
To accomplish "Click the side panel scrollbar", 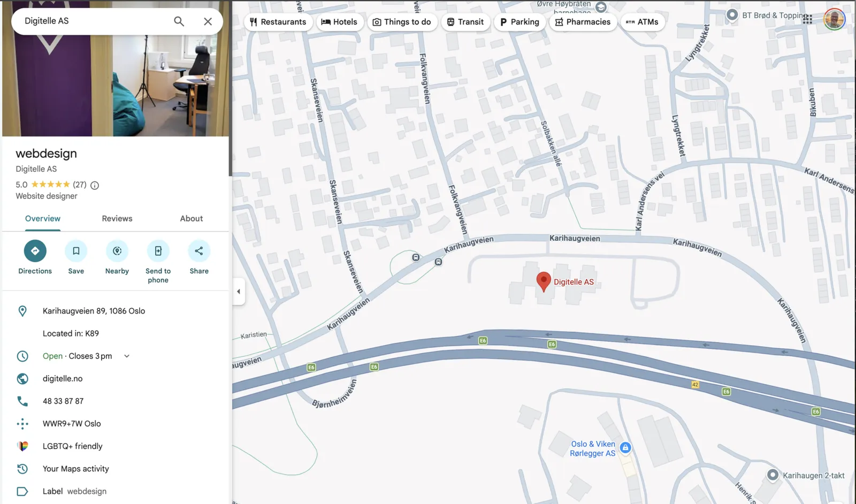I will click(x=231, y=88).
